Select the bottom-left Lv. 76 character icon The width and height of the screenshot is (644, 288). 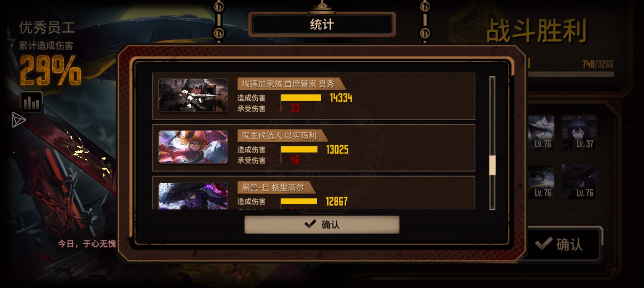(541, 182)
